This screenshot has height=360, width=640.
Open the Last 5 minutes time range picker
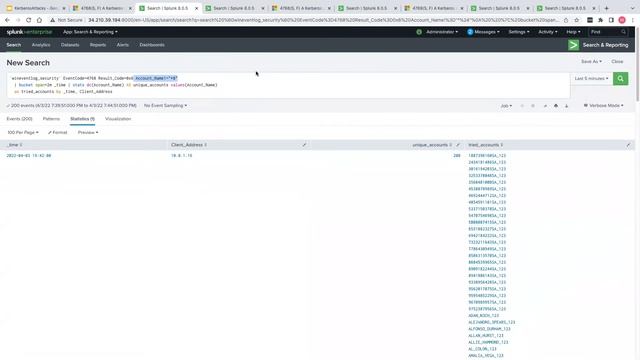click(591, 78)
